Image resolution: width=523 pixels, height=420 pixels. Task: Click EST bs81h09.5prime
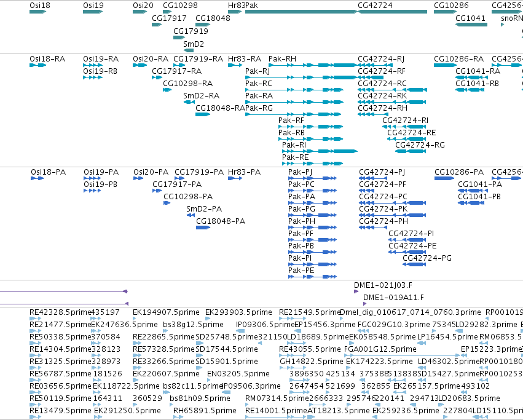(200, 398)
